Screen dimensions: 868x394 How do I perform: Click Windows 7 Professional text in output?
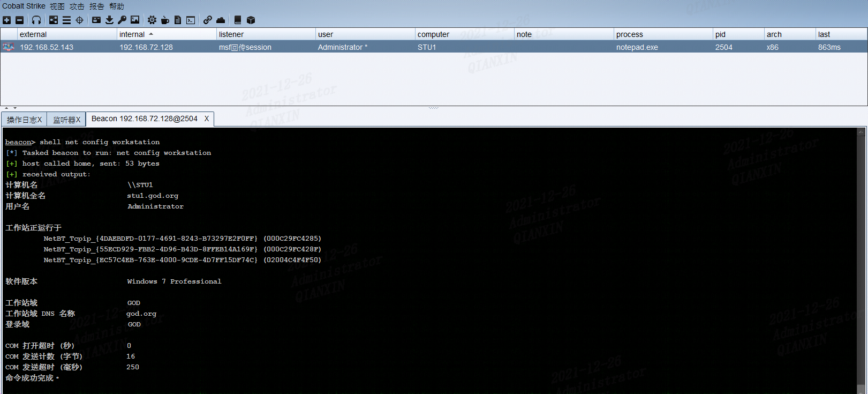(x=174, y=281)
